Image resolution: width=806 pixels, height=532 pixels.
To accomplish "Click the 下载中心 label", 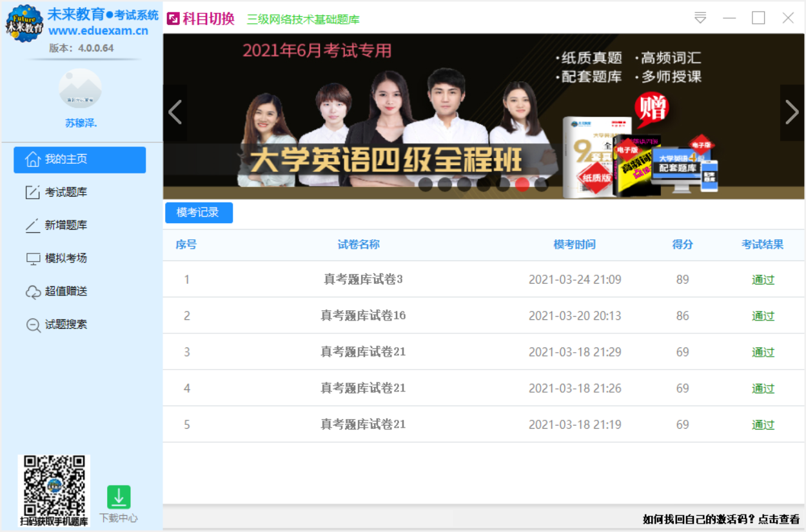I will 119,518.
